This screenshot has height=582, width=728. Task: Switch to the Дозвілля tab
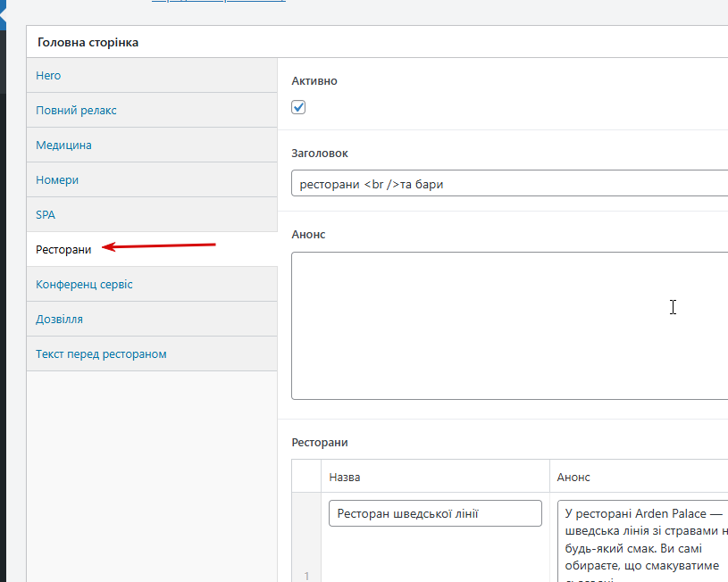tap(152, 319)
